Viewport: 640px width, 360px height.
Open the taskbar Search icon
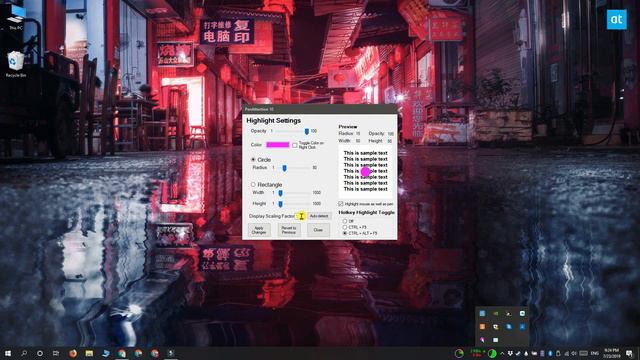pyautogui.click(x=24, y=353)
